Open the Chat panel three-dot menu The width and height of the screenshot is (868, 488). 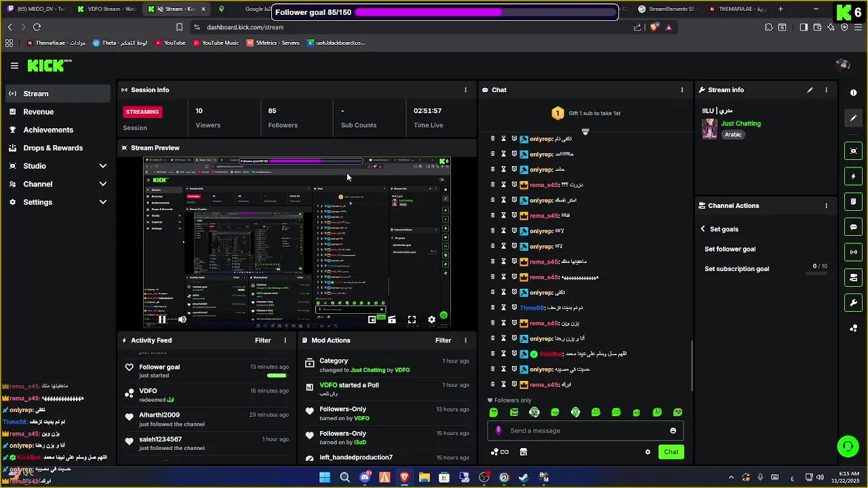click(682, 90)
